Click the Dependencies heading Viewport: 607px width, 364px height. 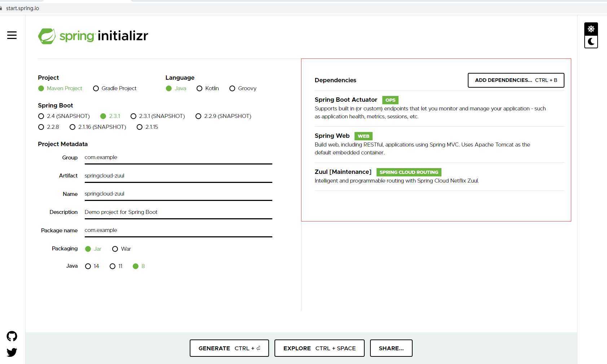pyautogui.click(x=335, y=80)
